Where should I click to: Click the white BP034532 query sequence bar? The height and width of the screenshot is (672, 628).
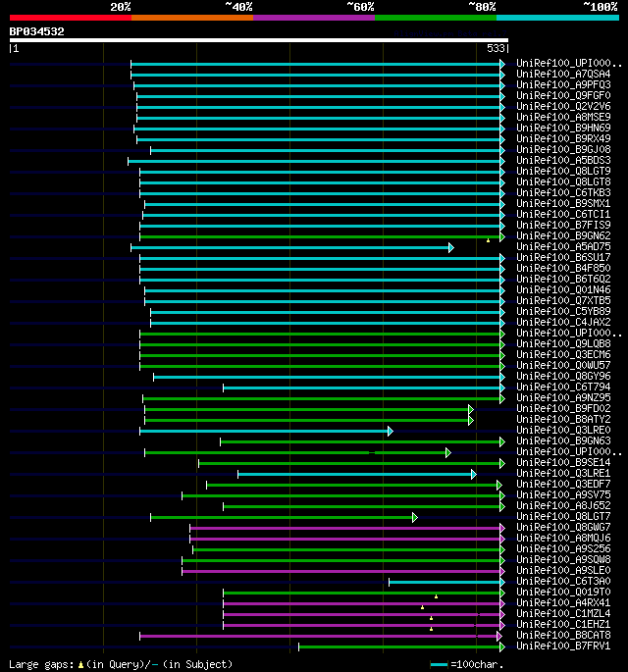259,40
